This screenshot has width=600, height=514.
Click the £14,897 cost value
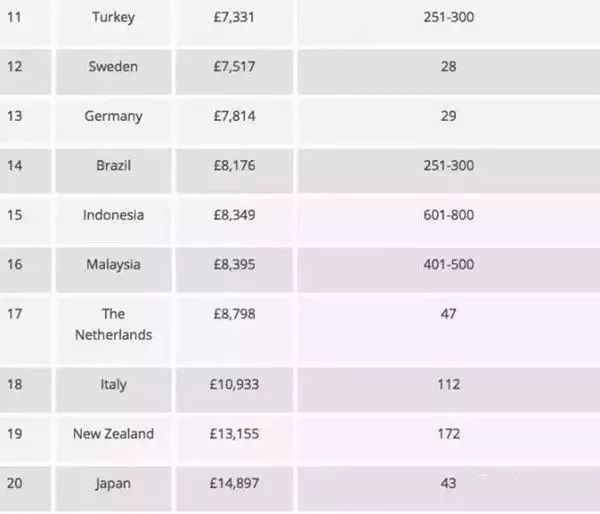click(234, 483)
